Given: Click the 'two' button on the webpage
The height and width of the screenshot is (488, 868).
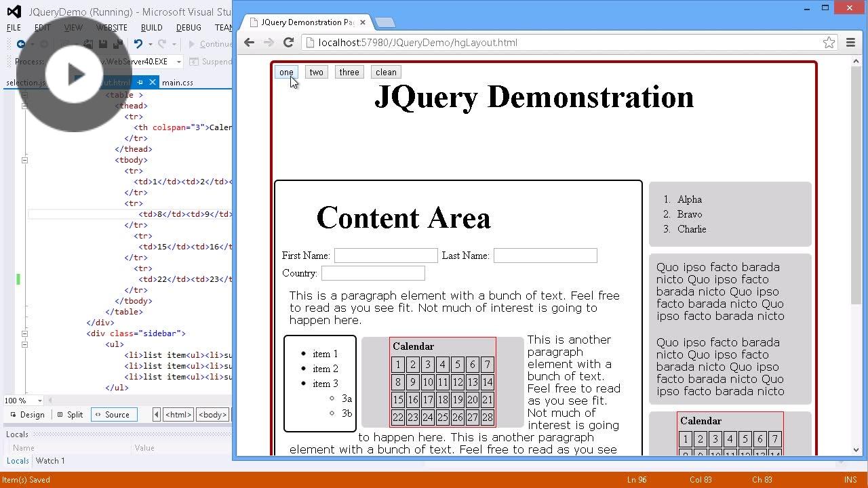Looking at the screenshot, I should click(x=316, y=72).
